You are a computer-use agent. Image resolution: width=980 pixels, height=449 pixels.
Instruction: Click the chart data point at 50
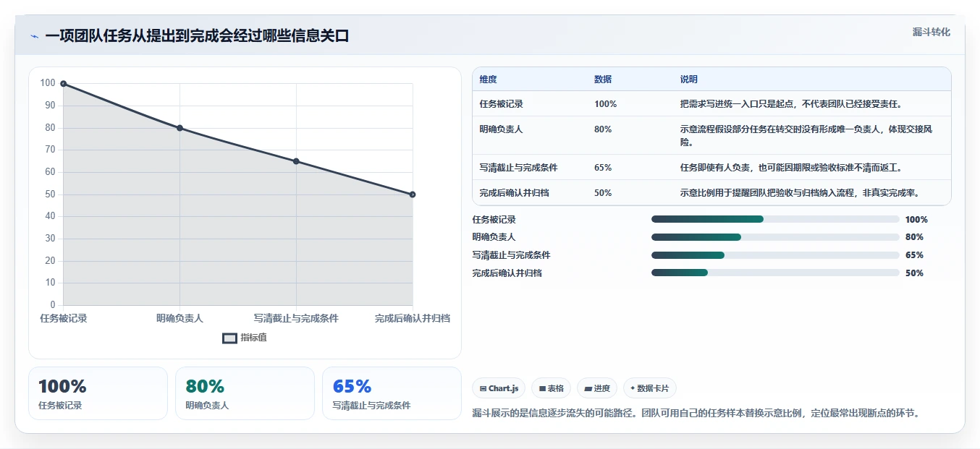tap(413, 194)
